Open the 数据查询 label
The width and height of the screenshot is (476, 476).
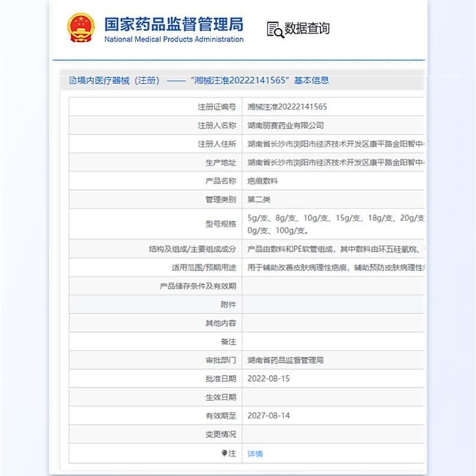point(307,28)
